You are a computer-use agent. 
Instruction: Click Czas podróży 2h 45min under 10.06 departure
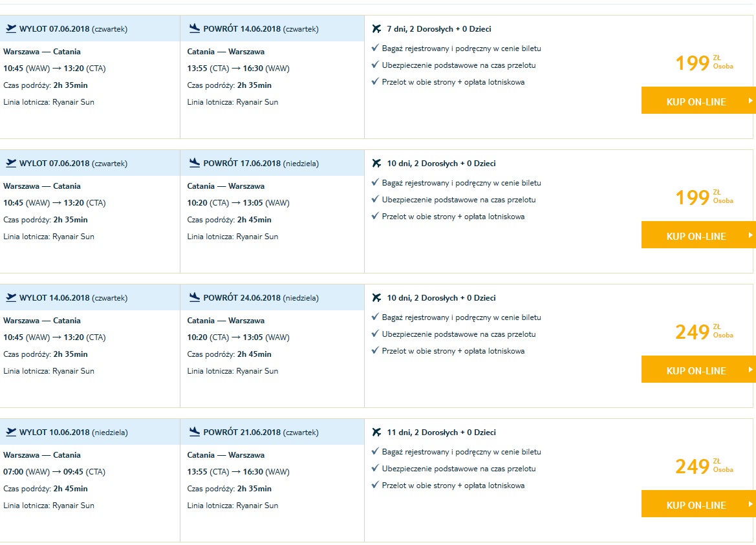click(45, 489)
